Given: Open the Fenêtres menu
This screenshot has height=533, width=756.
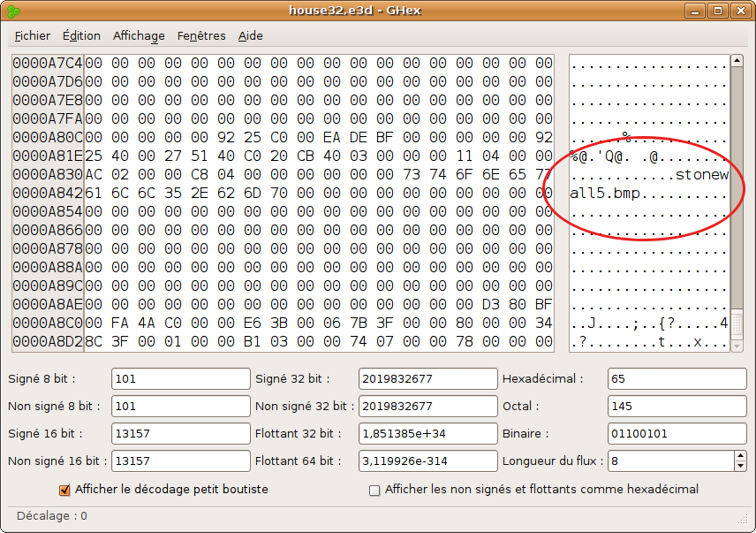Looking at the screenshot, I should click(x=201, y=35).
